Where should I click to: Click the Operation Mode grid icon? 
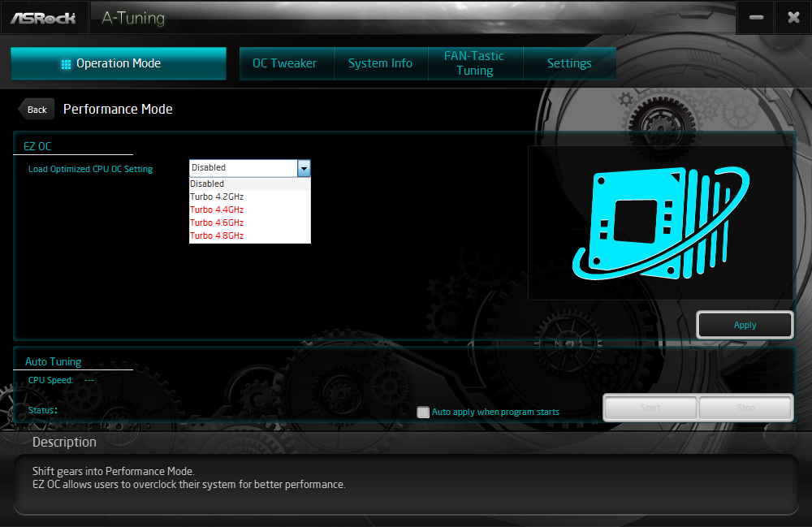click(x=66, y=64)
